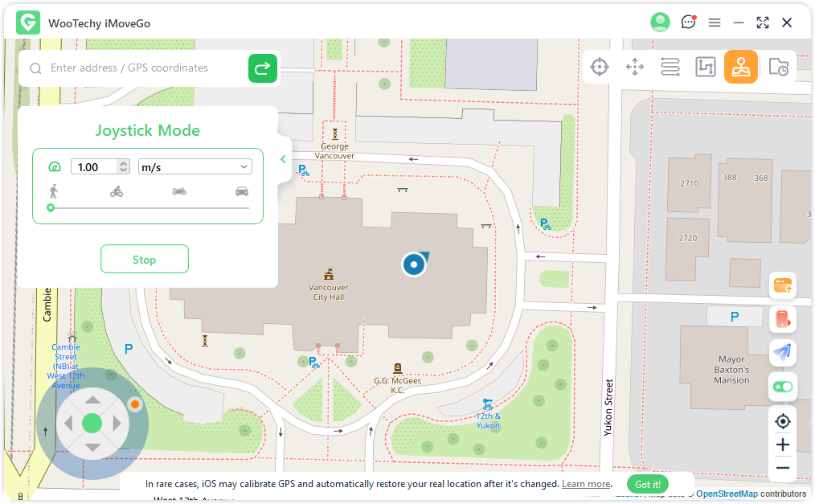This screenshot has width=815, height=504.
Task: Select Teleport Mode crosshair icon
Action: 600,67
